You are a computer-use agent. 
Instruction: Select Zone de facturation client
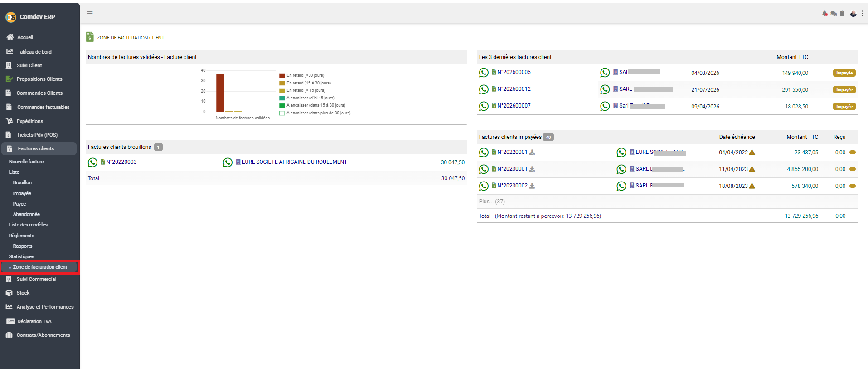tap(40, 267)
